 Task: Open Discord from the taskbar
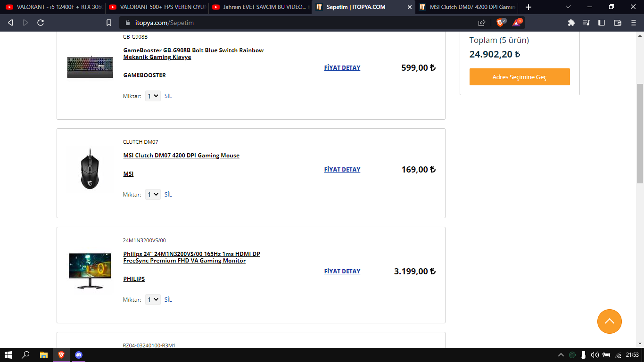click(79, 355)
